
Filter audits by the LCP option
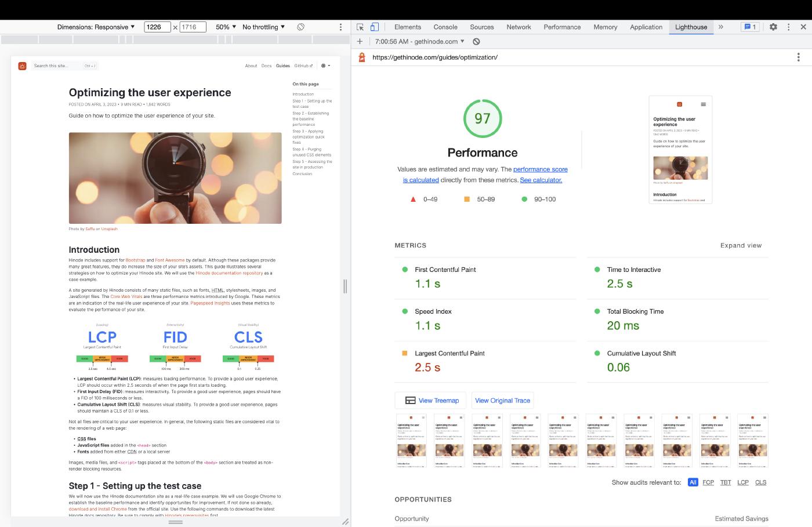(742, 482)
